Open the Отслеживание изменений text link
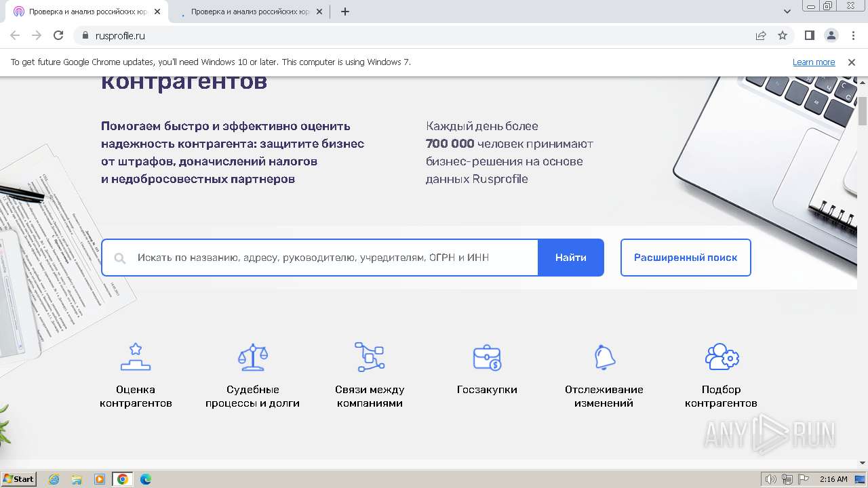The image size is (868, 488). click(x=604, y=396)
